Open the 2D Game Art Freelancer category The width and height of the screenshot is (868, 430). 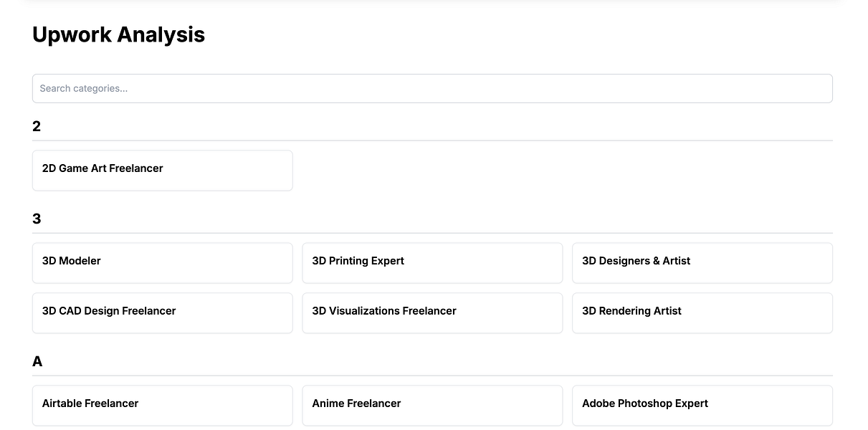(163, 170)
